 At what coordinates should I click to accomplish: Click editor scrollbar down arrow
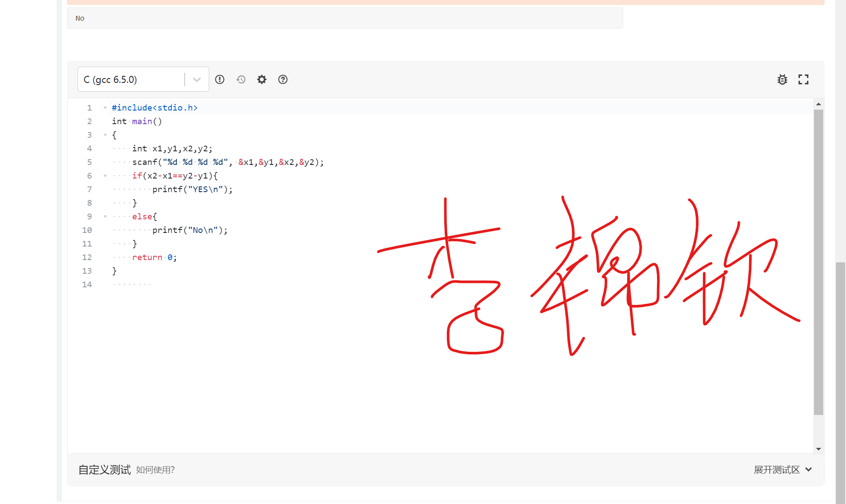pos(818,449)
